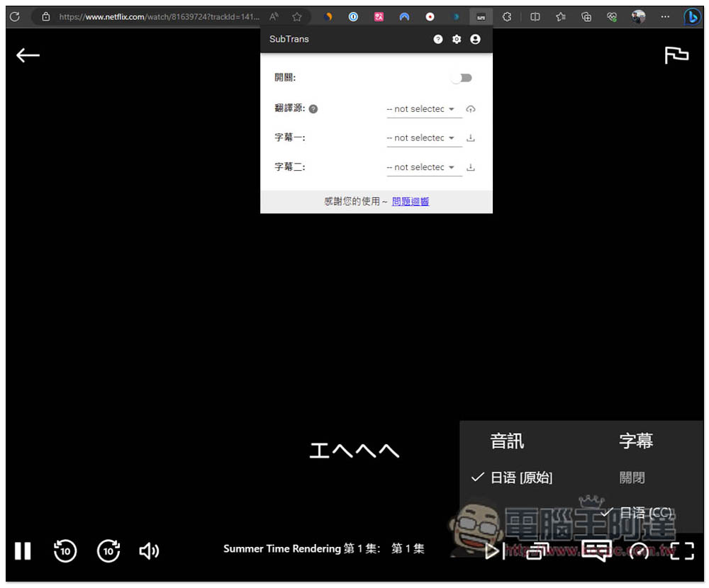
Task: Download subtitle one with 字幕一 icon
Action: pyautogui.click(x=471, y=138)
